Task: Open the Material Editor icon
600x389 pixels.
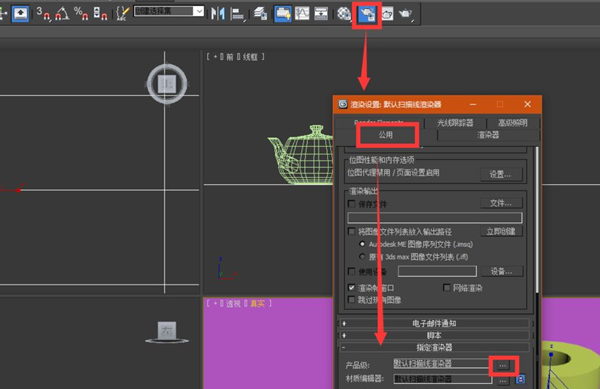Action: pos(344,14)
